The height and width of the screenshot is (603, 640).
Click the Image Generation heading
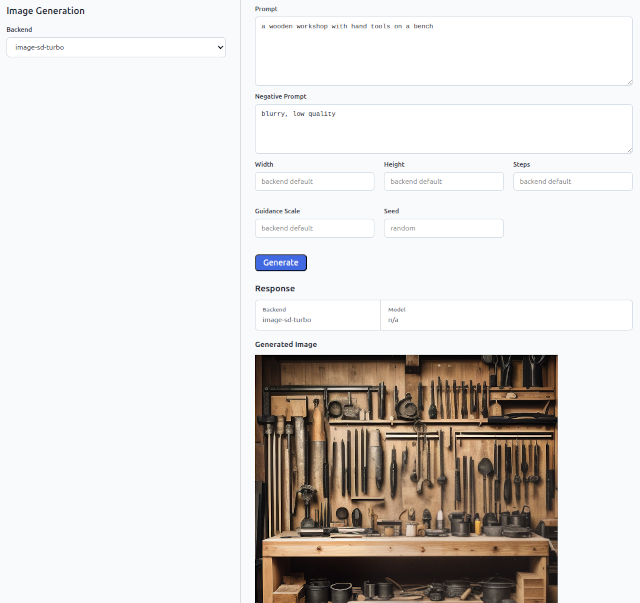(x=45, y=11)
